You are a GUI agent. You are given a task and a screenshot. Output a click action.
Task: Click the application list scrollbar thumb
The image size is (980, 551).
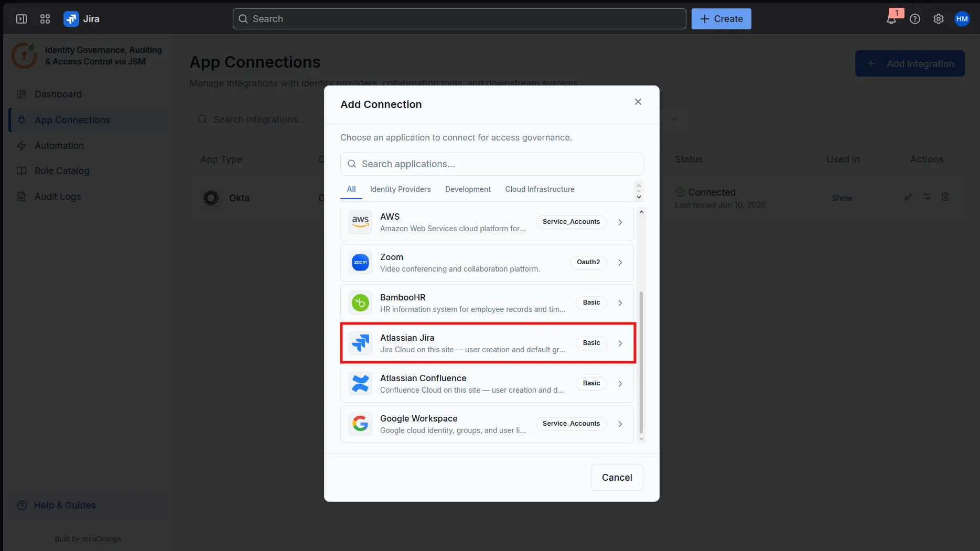click(641, 362)
